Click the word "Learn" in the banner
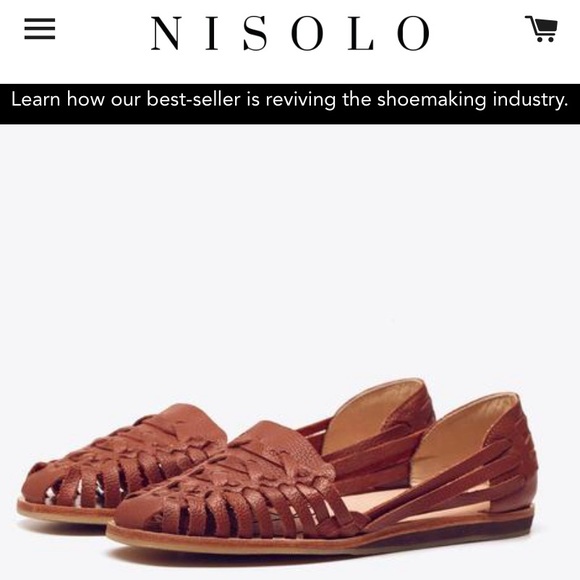Viewport: 580px width, 580px height. (36, 100)
